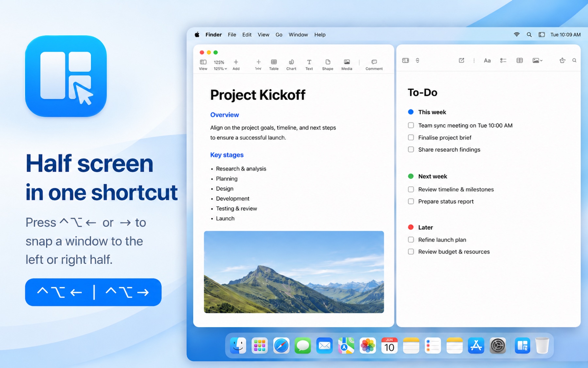Open System Settings from the Dock
The width and height of the screenshot is (588, 368).
click(x=498, y=345)
